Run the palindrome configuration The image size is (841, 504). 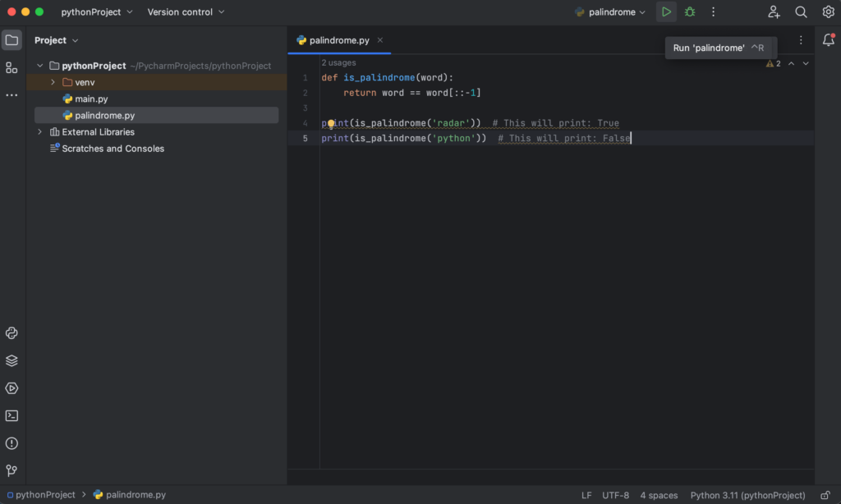666,12
